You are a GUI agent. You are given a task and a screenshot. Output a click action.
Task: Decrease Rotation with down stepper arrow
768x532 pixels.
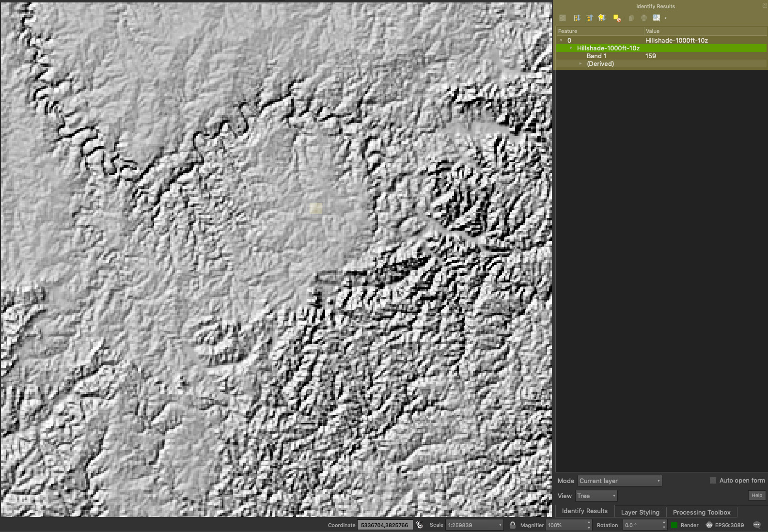pyautogui.click(x=664, y=527)
